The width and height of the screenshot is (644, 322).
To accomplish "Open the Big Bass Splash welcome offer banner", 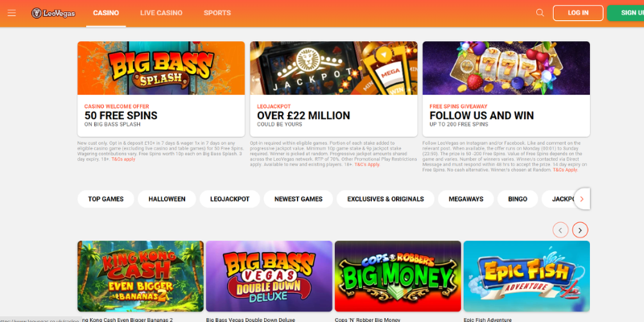I will click(161, 89).
